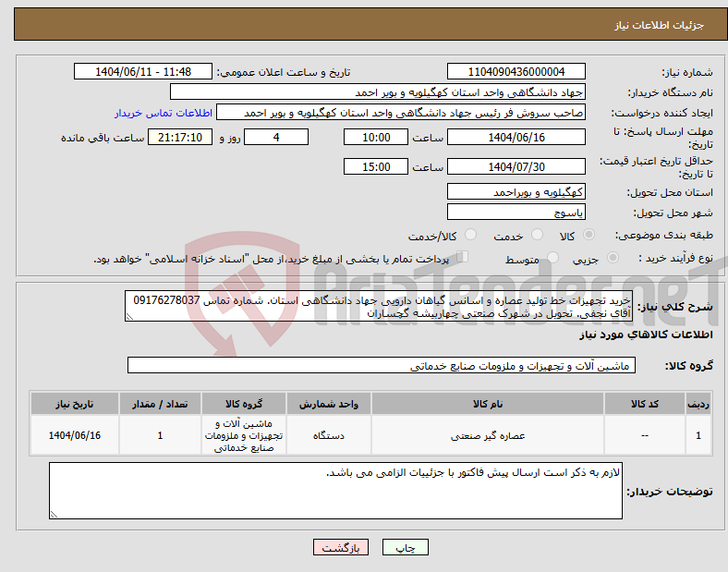The image size is (728, 572).
Task: Click the استان محل تحویل field کهگیلویه و بویراحمد
Action: 516,191
